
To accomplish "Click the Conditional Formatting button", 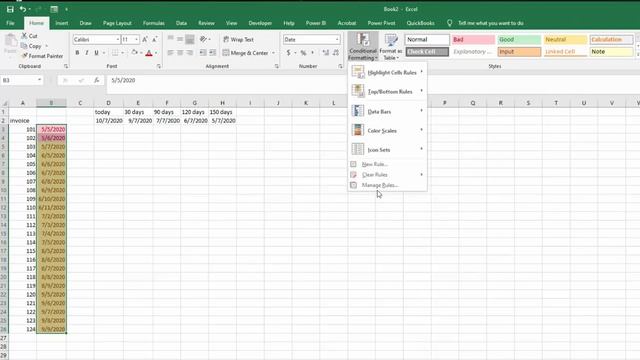I will (x=363, y=47).
